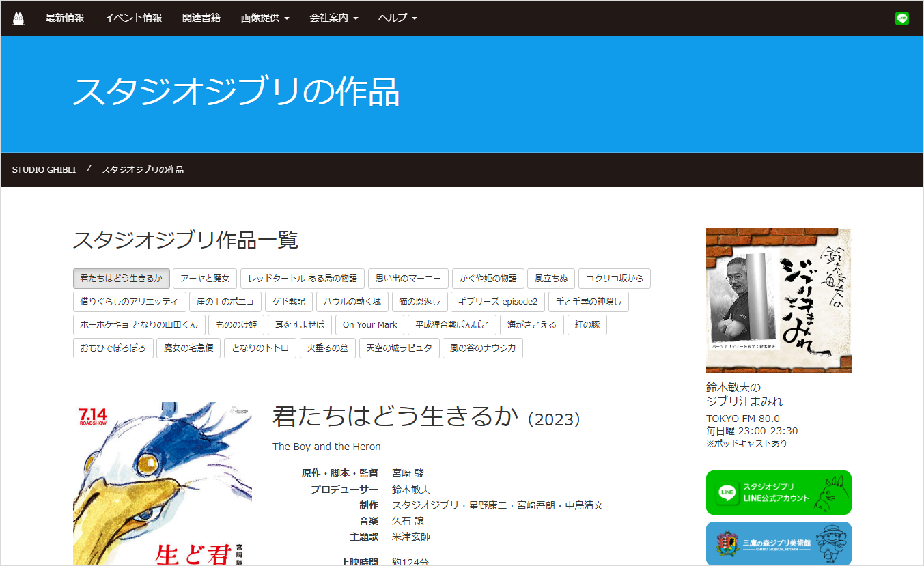Click STUDIO GHIBLI breadcrumb link
Viewport: 924px width, 566px height.
tap(44, 170)
